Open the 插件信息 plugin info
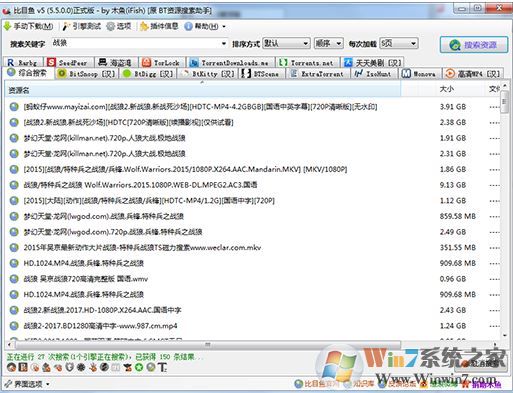The image size is (513, 393). click(x=159, y=26)
